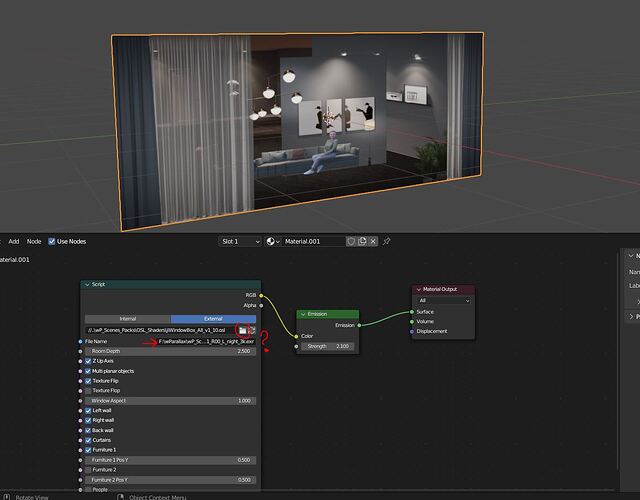Toggle the fake user shield icon
The width and height of the screenshot is (640, 500).
(351, 242)
